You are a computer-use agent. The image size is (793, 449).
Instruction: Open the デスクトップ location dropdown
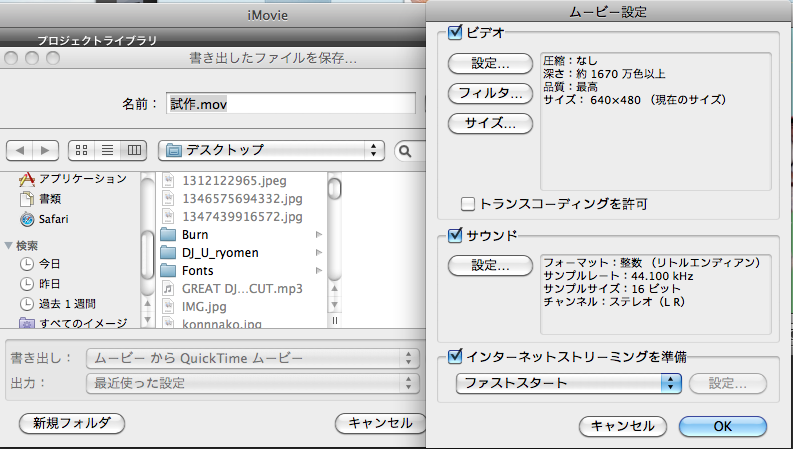(x=271, y=150)
